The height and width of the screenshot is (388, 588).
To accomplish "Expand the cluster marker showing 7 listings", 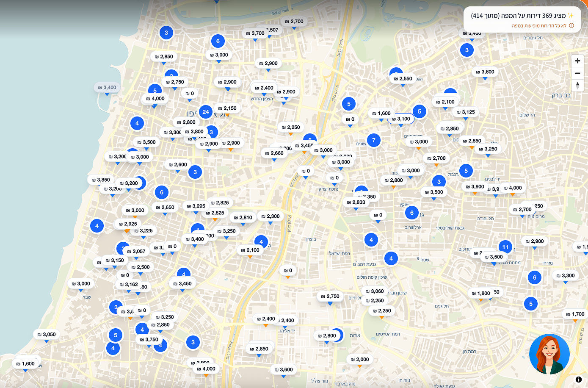I will (373, 140).
